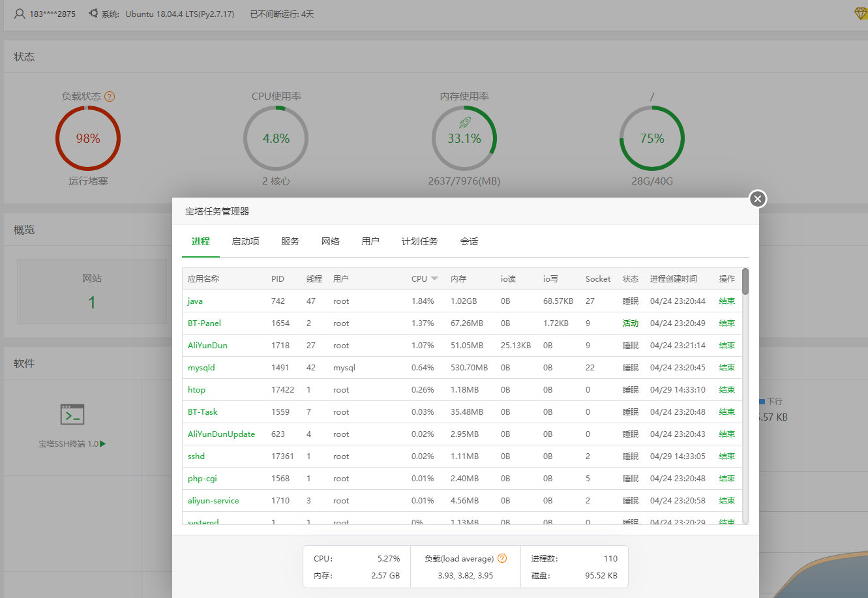Open the 服务 tab
This screenshot has width=868, height=598.
tap(290, 241)
